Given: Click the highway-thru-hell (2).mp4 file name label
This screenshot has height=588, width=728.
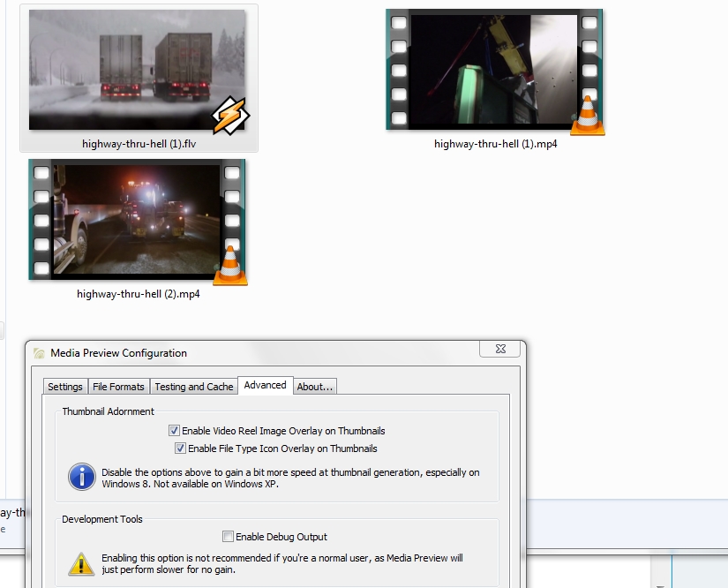Looking at the screenshot, I should 139,294.
